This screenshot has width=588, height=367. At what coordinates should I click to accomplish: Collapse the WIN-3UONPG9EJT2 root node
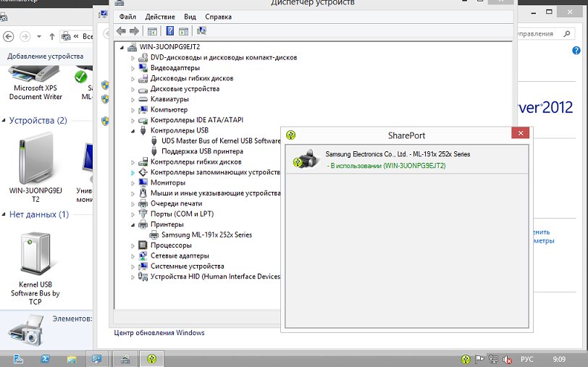tap(122, 47)
